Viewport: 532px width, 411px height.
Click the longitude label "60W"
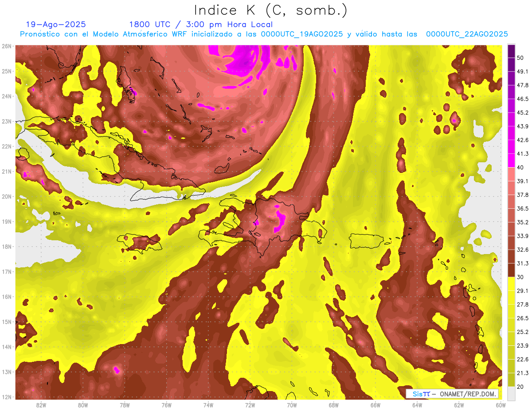[x=501, y=405]
